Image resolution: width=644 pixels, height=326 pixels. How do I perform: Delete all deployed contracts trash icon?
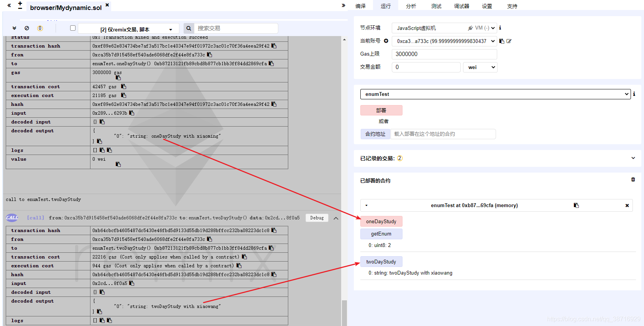633,179
